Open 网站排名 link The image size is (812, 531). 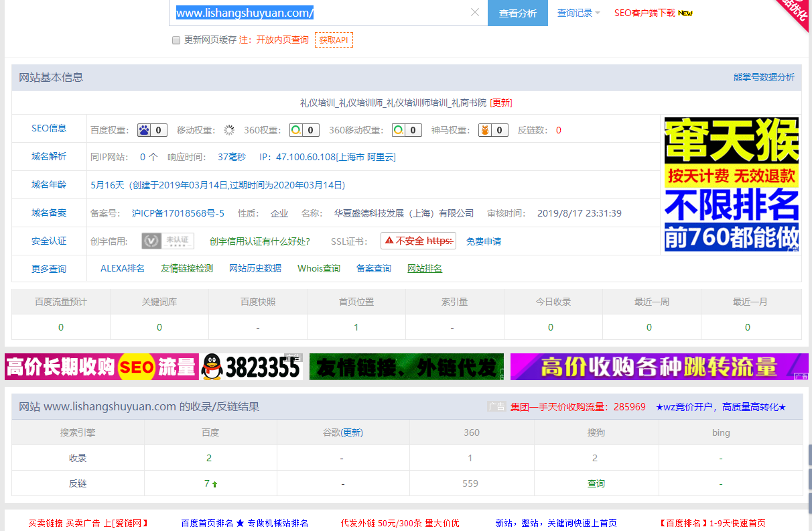click(425, 268)
